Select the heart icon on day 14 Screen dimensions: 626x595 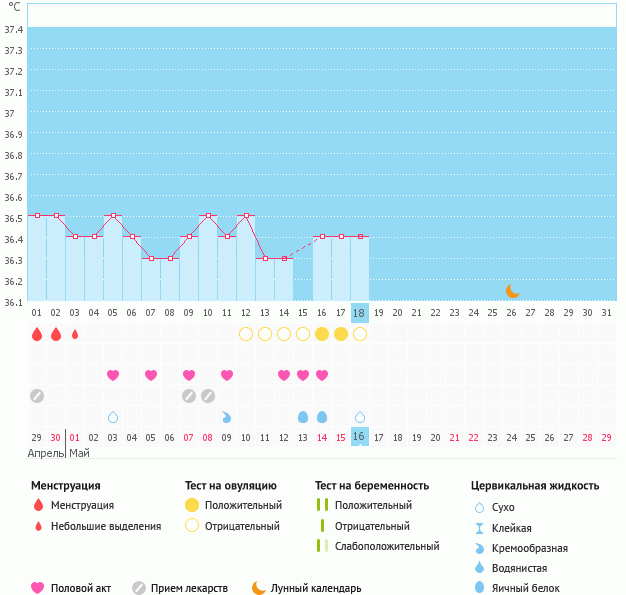coord(284,375)
